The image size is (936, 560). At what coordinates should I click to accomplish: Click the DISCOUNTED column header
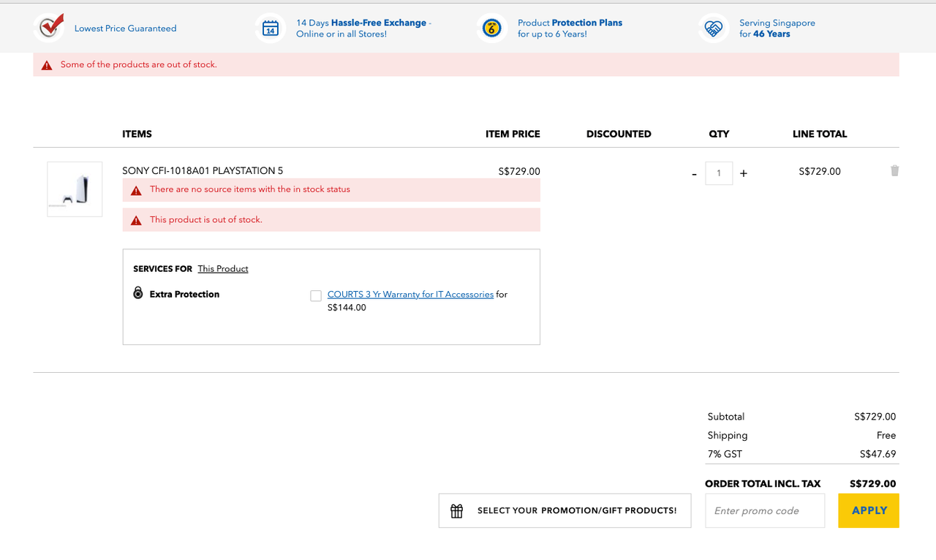point(619,135)
